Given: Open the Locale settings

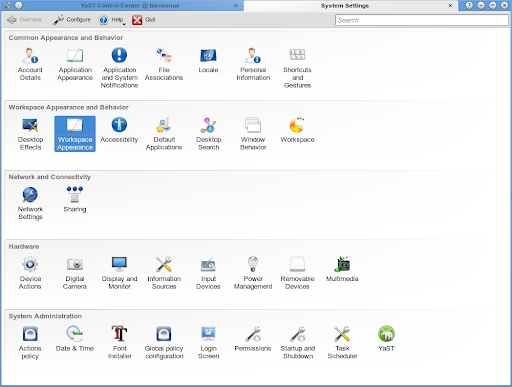Looking at the screenshot, I should click(208, 60).
